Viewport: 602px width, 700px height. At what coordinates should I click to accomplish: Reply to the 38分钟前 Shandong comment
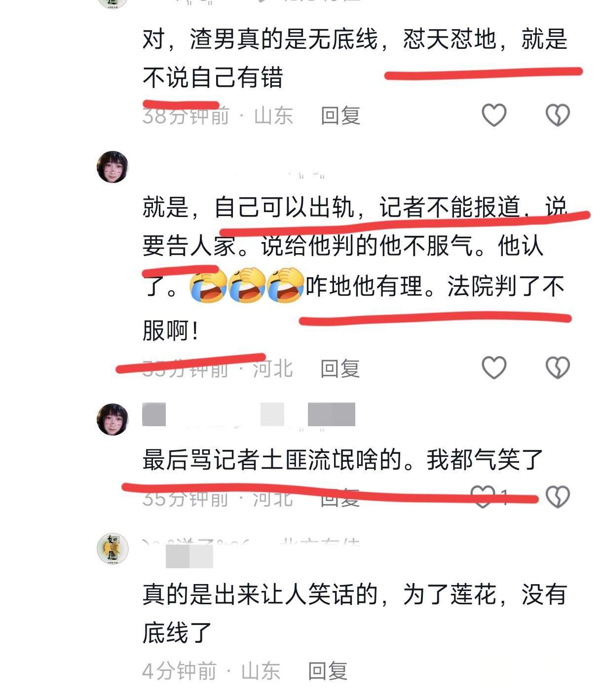pos(340,115)
